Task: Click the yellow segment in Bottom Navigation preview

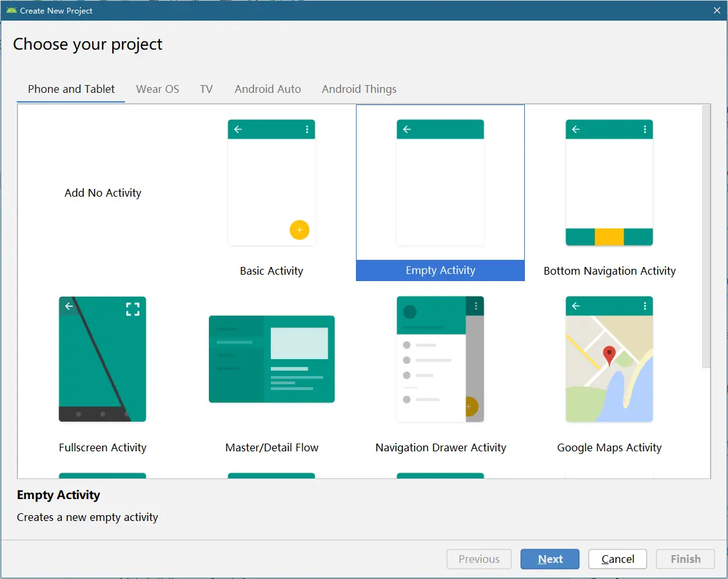Action: click(609, 237)
